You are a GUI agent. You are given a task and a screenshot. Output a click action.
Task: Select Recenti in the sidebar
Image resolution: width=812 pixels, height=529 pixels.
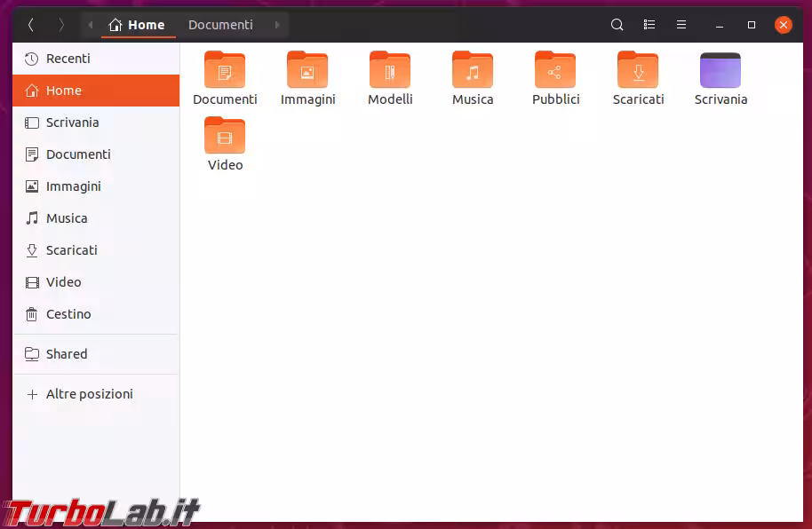(68, 59)
